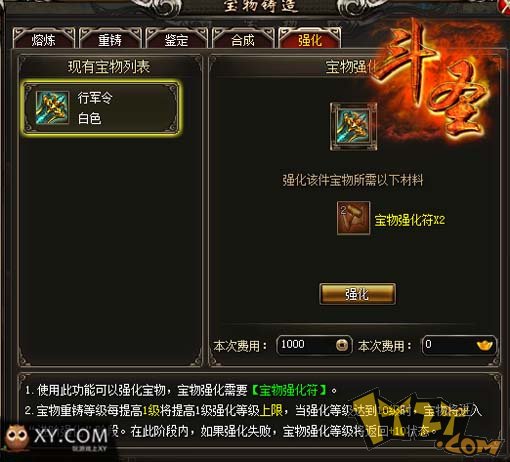Click the XY.COM owl logo
The image size is (510, 462).
(57, 437)
